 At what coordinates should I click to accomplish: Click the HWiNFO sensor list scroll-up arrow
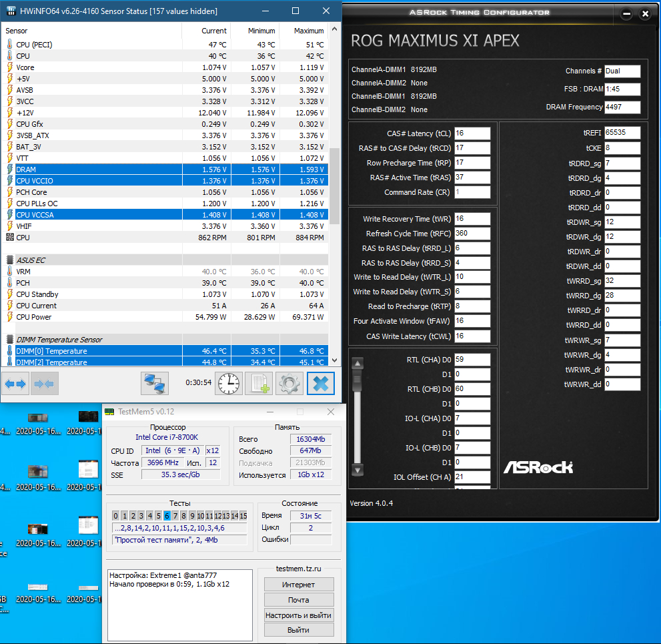pos(335,29)
